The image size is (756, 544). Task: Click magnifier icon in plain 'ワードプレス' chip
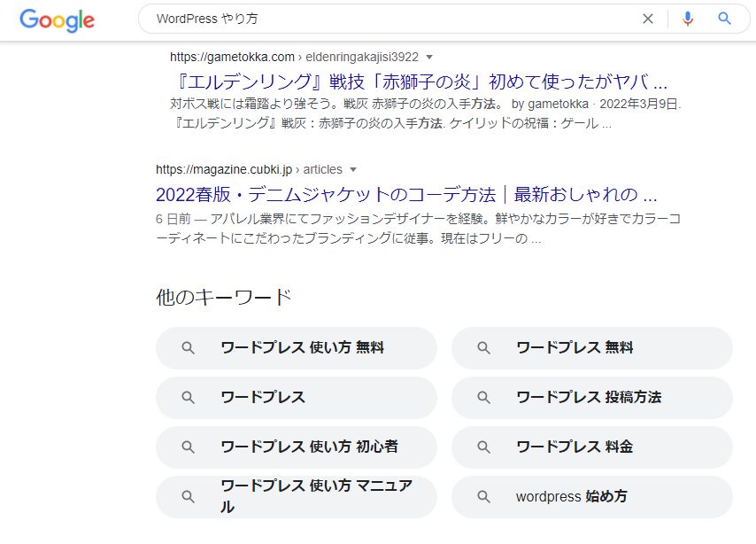[188, 398]
